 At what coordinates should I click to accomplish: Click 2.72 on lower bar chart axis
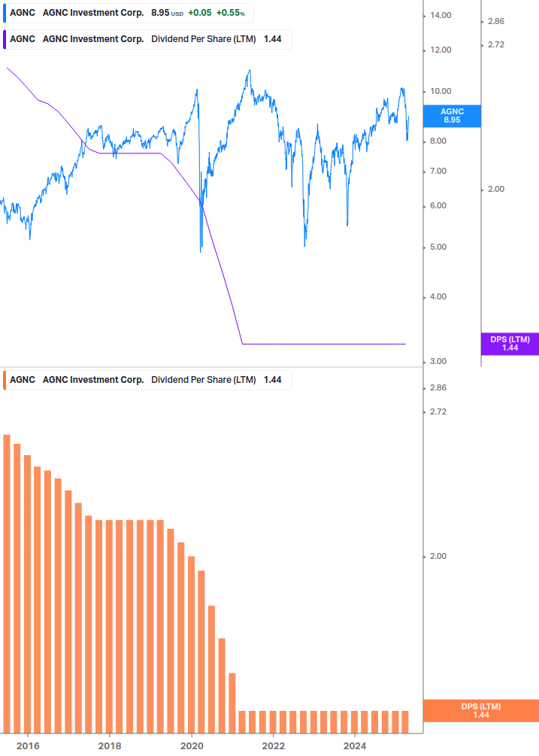point(438,411)
